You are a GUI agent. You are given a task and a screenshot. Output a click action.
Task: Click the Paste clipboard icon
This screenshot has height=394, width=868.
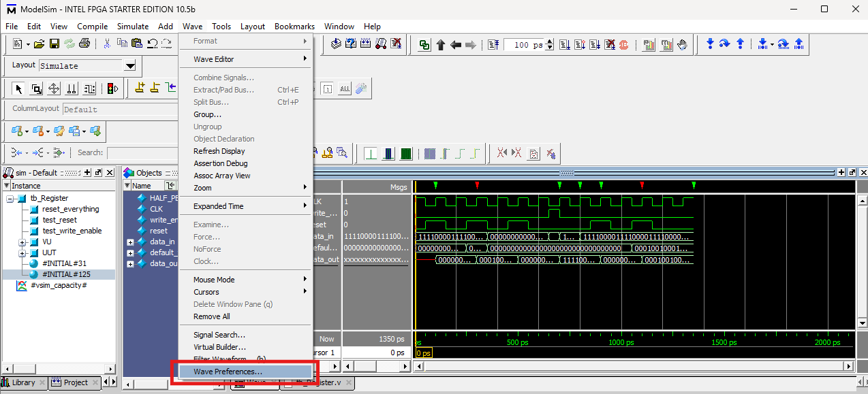point(137,44)
